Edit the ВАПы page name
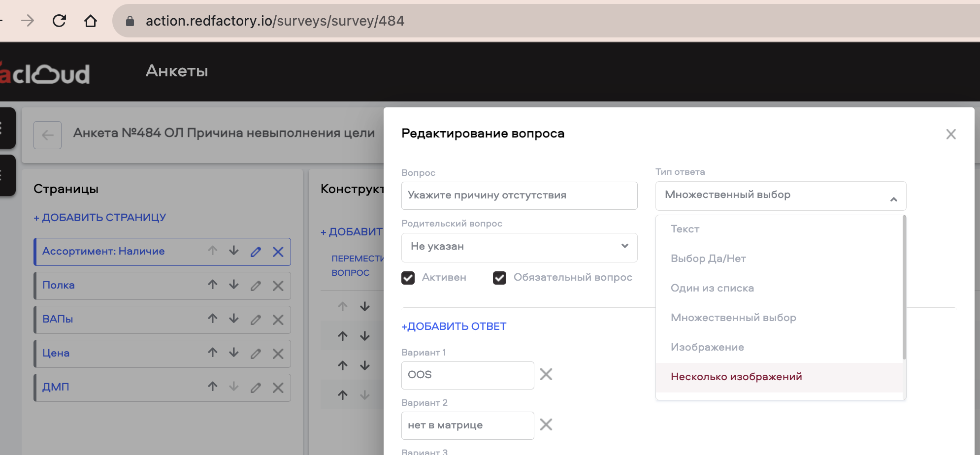 coord(256,320)
